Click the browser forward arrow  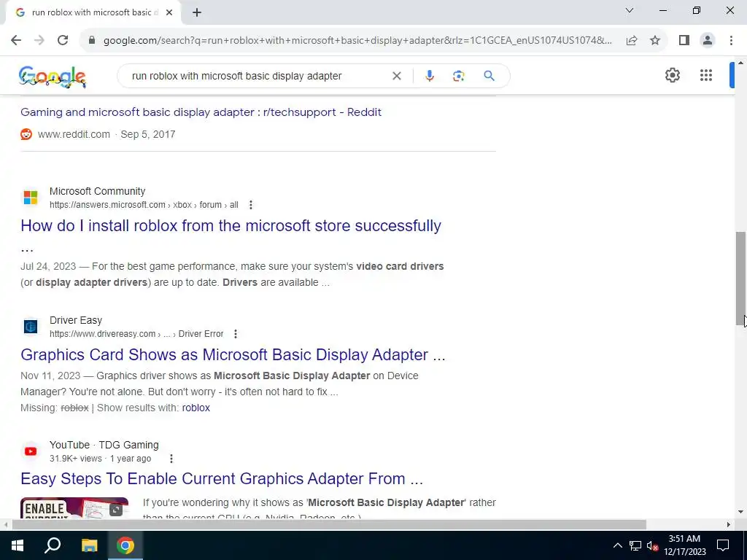39,41
